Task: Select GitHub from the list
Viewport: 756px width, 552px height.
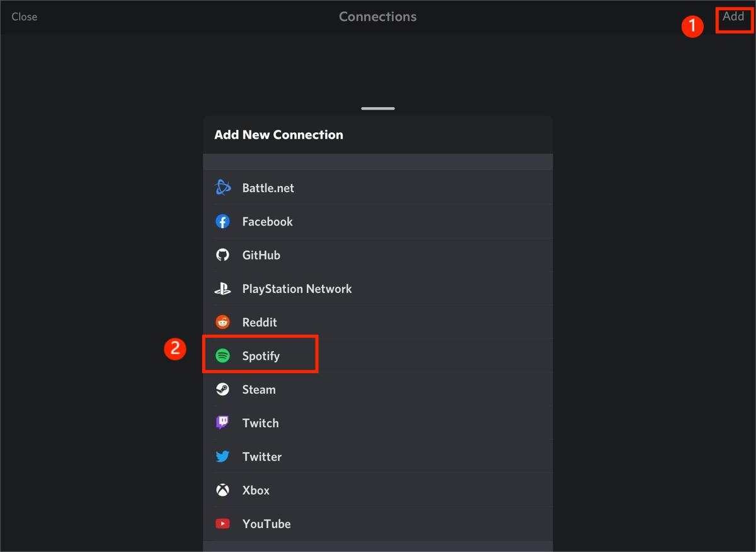Action: (377, 255)
